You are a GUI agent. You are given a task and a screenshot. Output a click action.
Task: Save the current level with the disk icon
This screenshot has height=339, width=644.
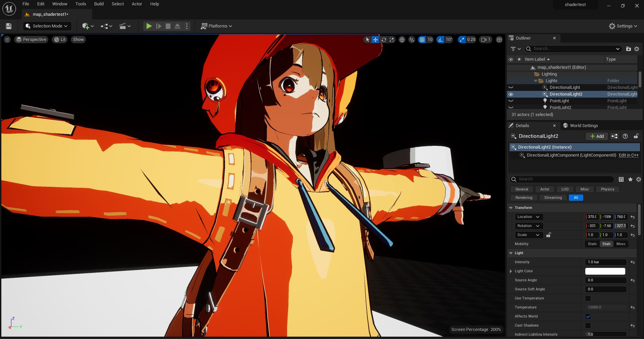coord(9,26)
